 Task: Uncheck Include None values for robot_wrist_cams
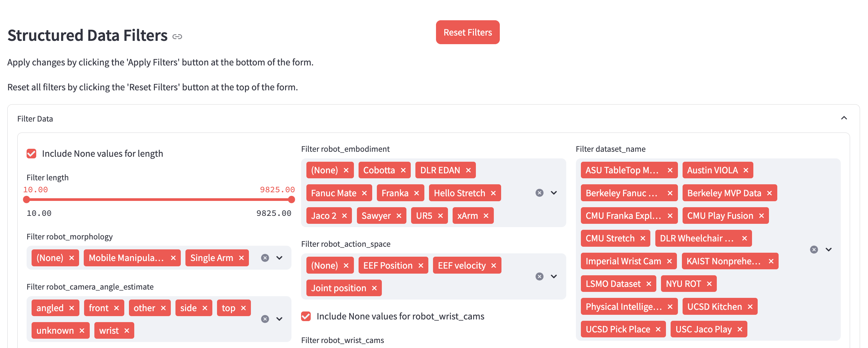coord(306,316)
